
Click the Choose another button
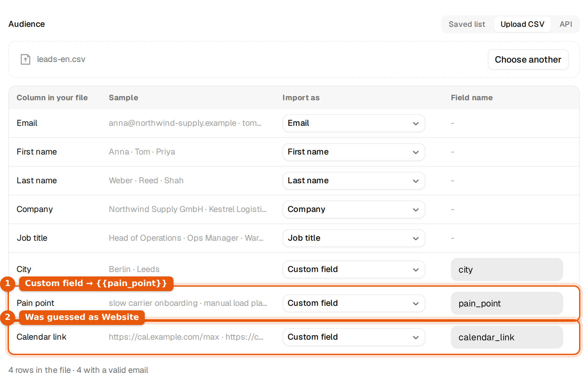[x=528, y=59]
